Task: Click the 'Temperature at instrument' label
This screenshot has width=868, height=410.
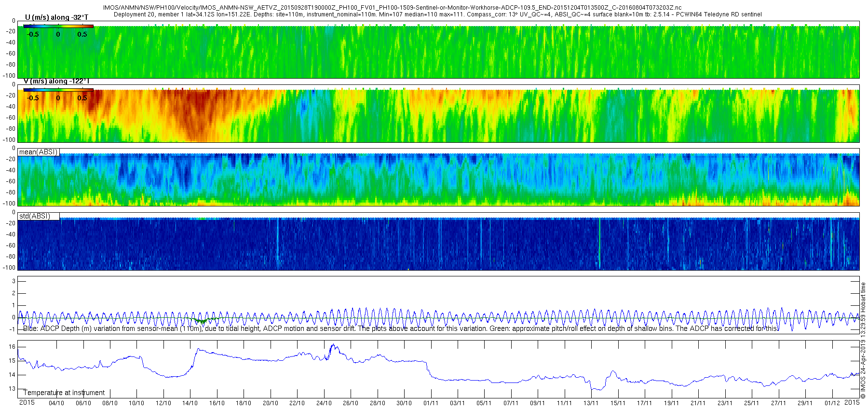Action: pyautogui.click(x=64, y=393)
